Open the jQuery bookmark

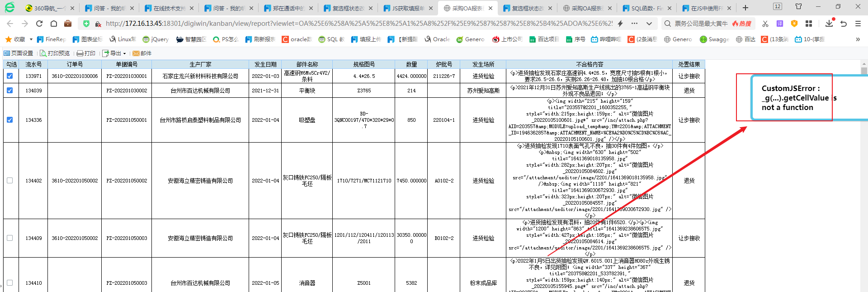[156, 39]
